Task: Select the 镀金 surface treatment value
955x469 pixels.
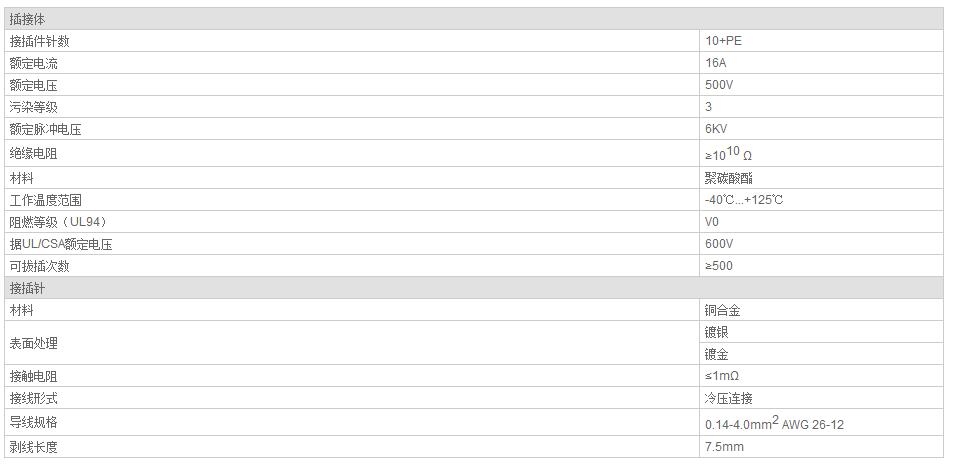Action: [717, 354]
